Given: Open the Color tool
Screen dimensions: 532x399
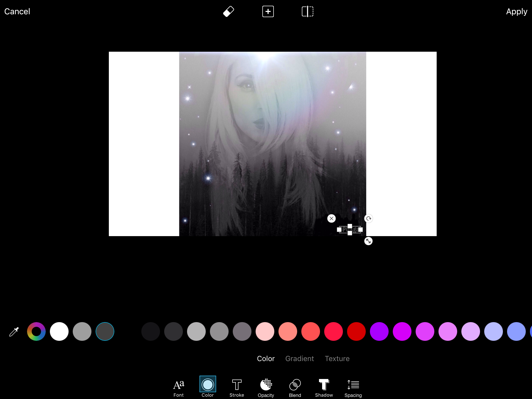Looking at the screenshot, I should tap(208, 387).
